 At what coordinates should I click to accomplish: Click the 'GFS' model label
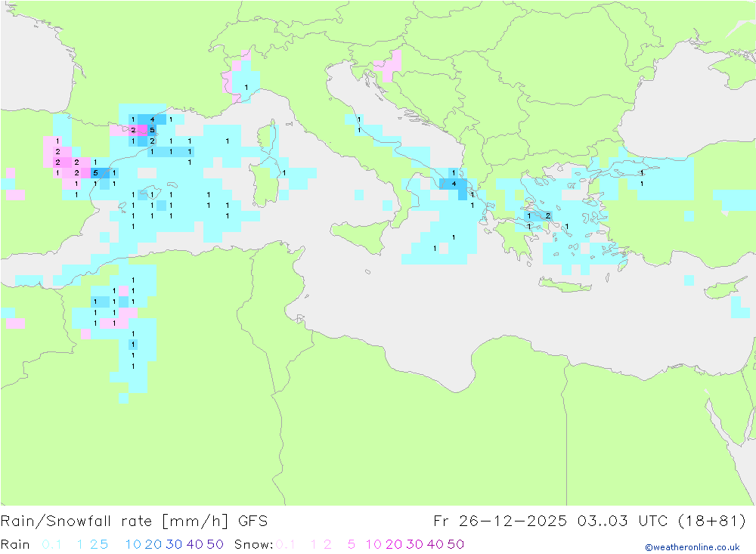(253, 522)
